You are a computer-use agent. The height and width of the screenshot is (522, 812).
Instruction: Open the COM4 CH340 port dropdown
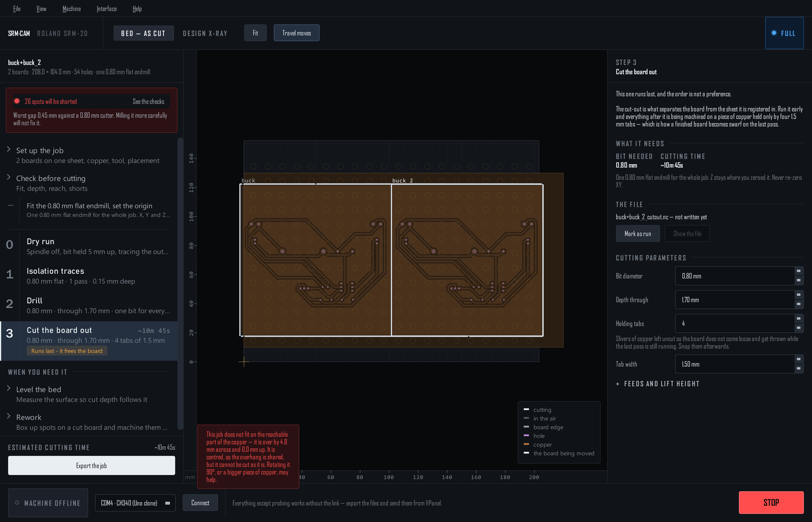click(x=135, y=503)
